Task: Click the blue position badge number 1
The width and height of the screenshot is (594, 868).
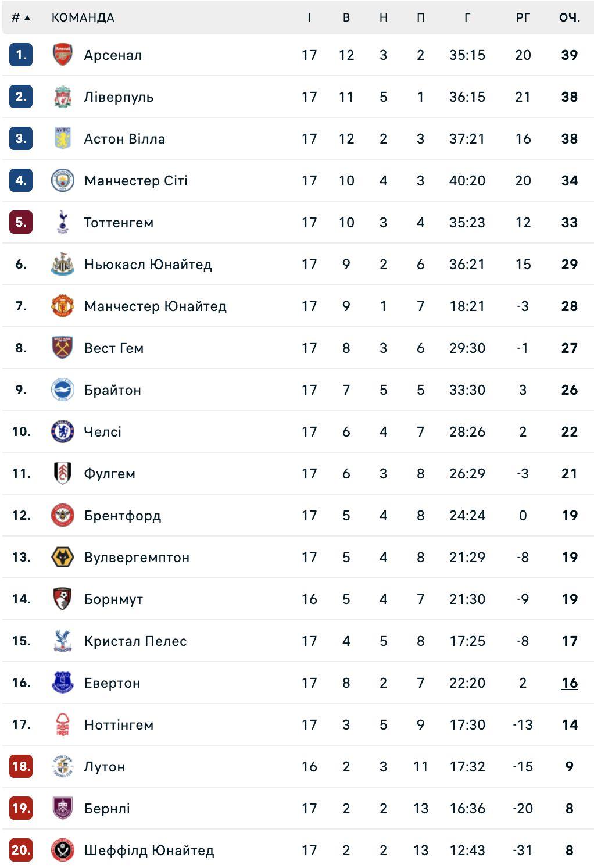Action: click(x=21, y=55)
